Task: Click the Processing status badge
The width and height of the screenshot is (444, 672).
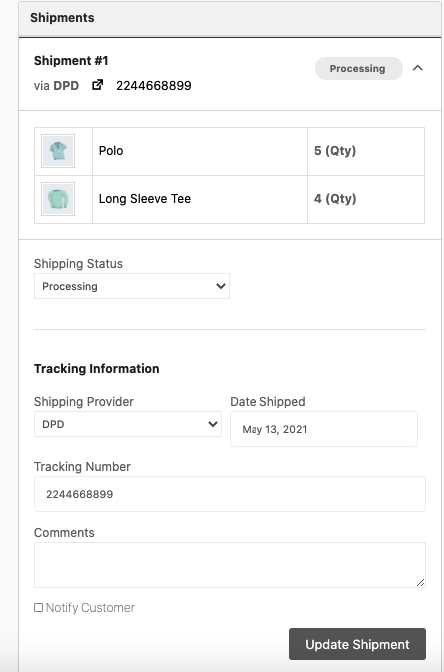Action: (359, 69)
